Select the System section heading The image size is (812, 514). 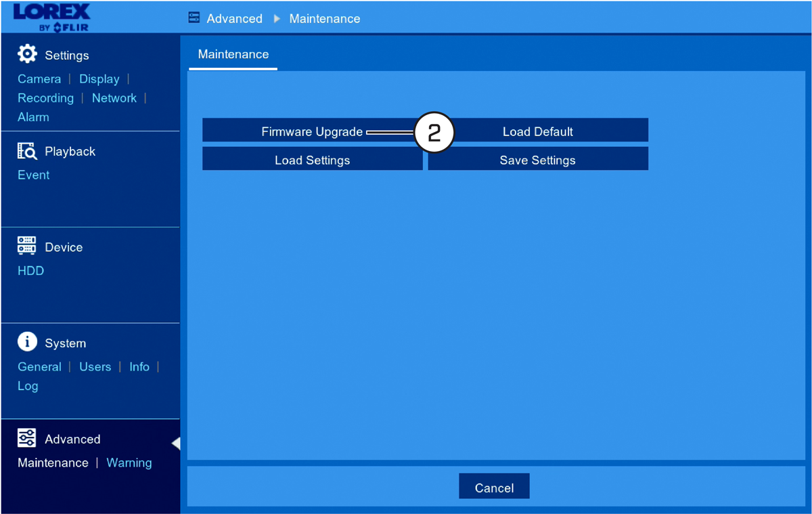click(x=66, y=344)
